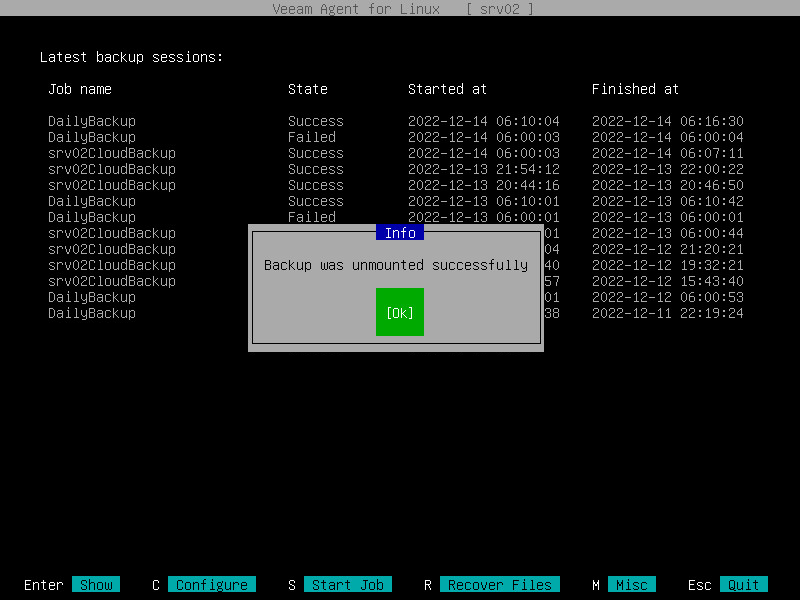Open the Misc menu from the bottom bar
Viewport: 800px width, 600px height.
tap(632, 585)
